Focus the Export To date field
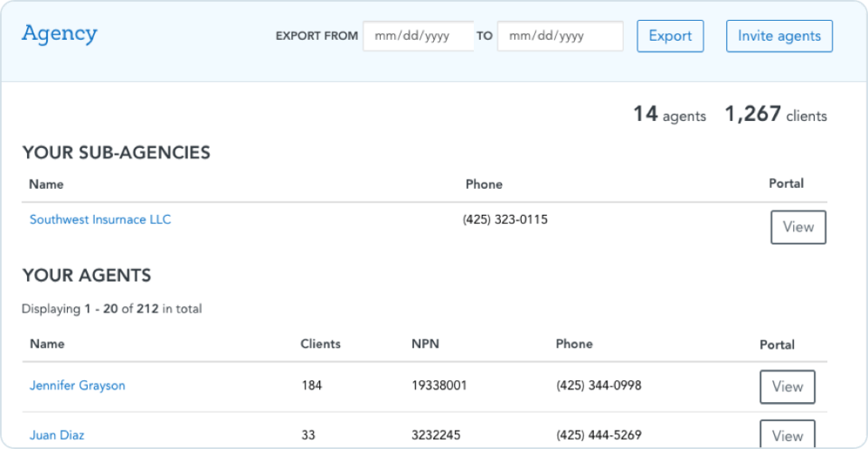The image size is (868, 449). (x=560, y=36)
